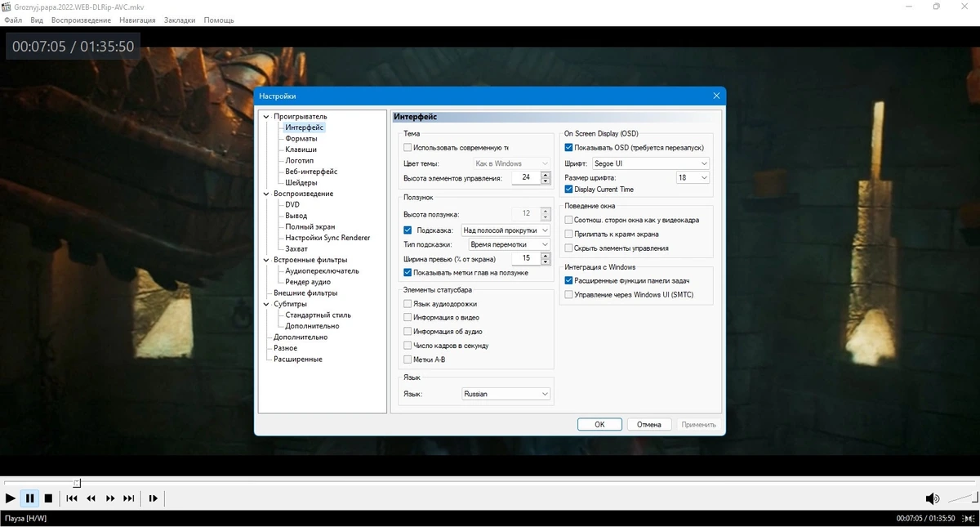Collapse the Воспроизведение tree node
This screenshot has height=527, width=980.
pos(266,194)
